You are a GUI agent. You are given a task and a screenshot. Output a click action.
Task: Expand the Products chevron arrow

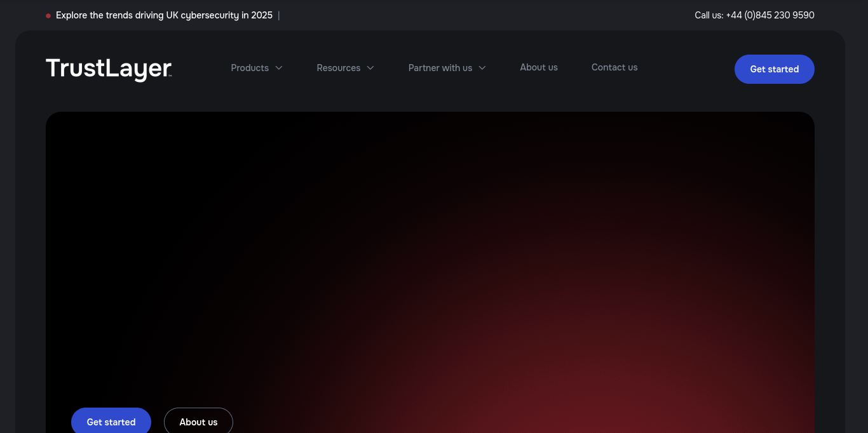click(x=279, y=68)
